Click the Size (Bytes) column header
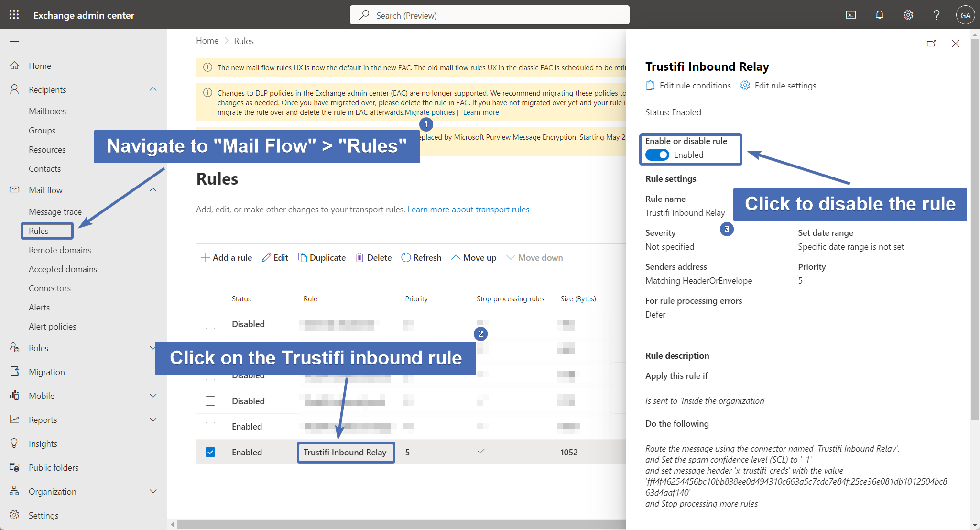Image resolution: width=980 pixels, height=530 pixels. (578, 298)
